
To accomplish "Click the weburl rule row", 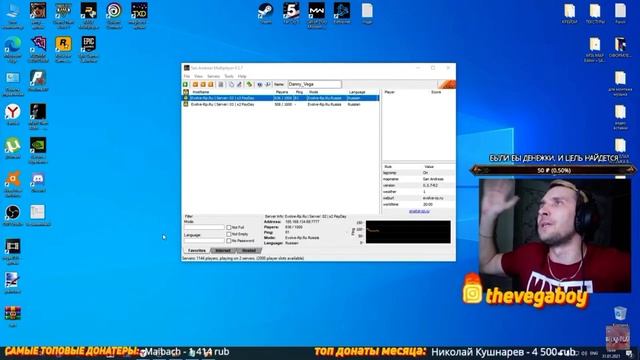I will 419,198.
